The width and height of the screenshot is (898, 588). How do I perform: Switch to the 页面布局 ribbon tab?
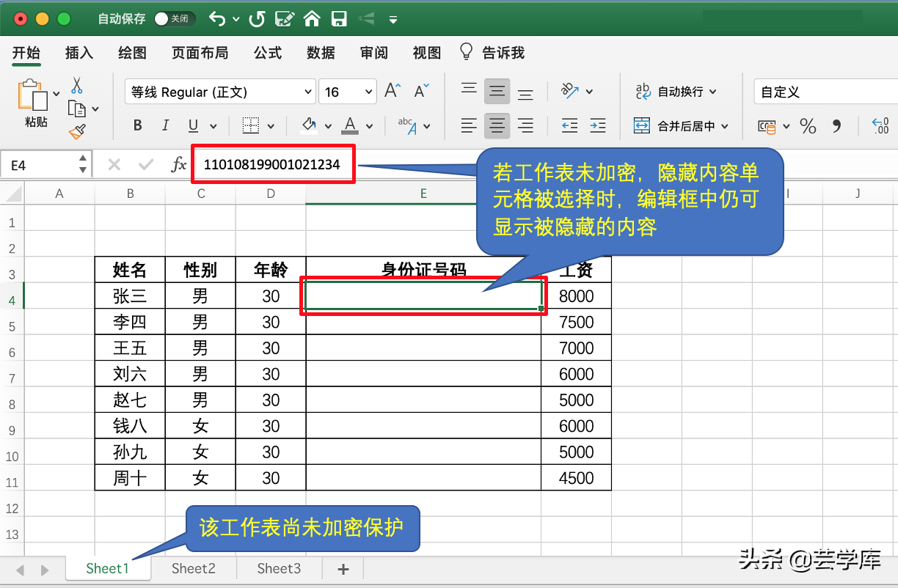200,53
